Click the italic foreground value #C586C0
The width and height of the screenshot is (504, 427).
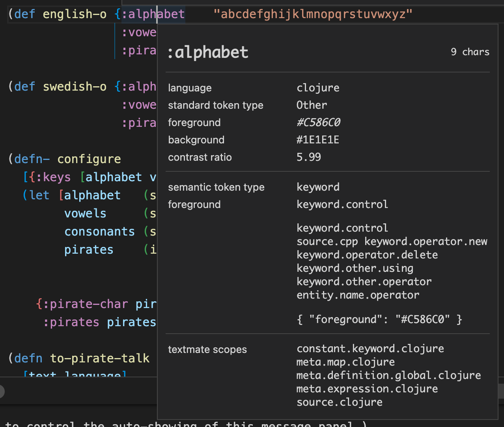coord(318,123)
